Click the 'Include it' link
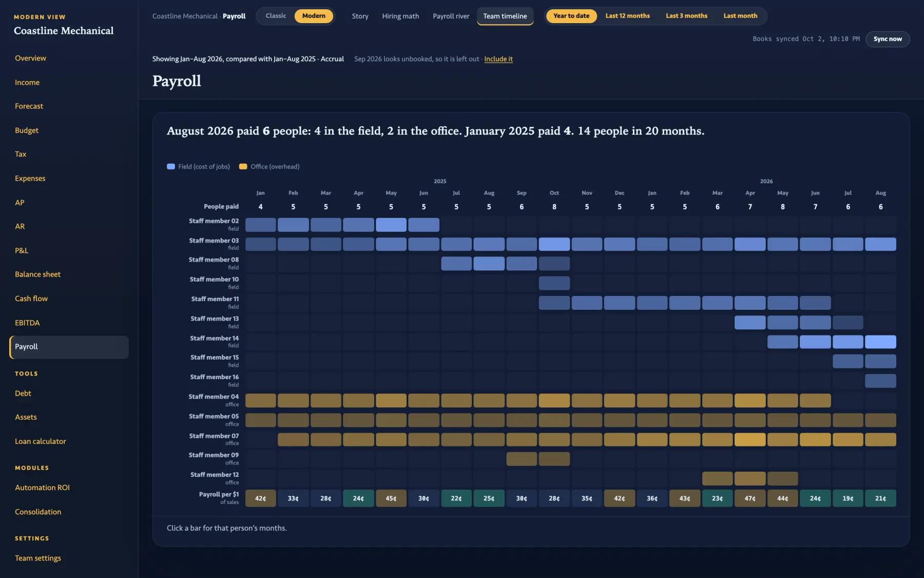The image size is (924, 578). (x=498, y=59)
